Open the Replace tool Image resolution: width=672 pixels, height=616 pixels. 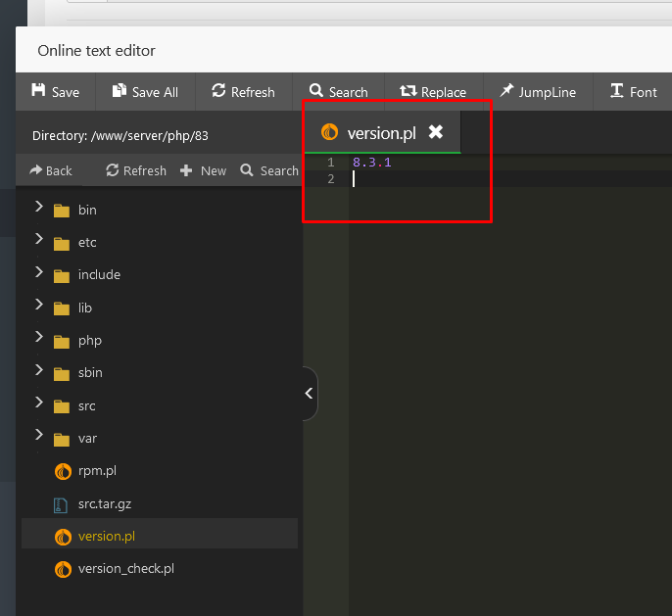click(x=432, y=92)
